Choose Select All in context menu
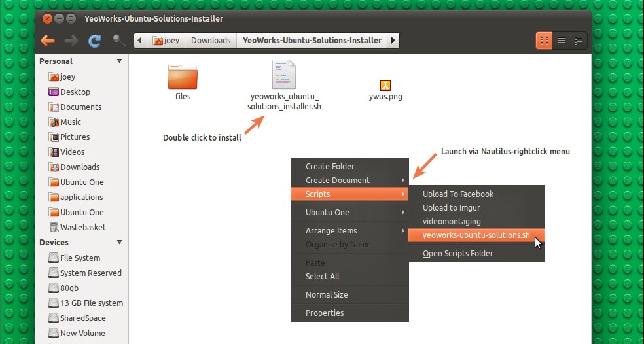The width and height of the screenshot is (644, 344). click(349, 276)
